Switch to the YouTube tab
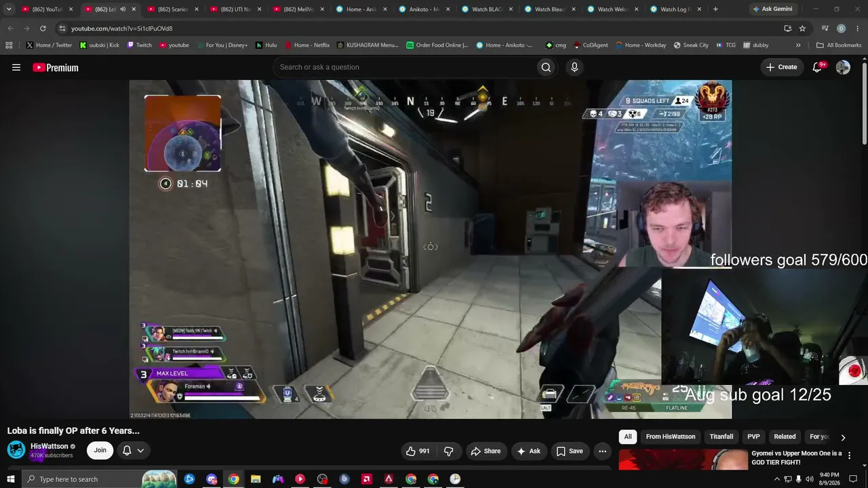 (46, 9)
